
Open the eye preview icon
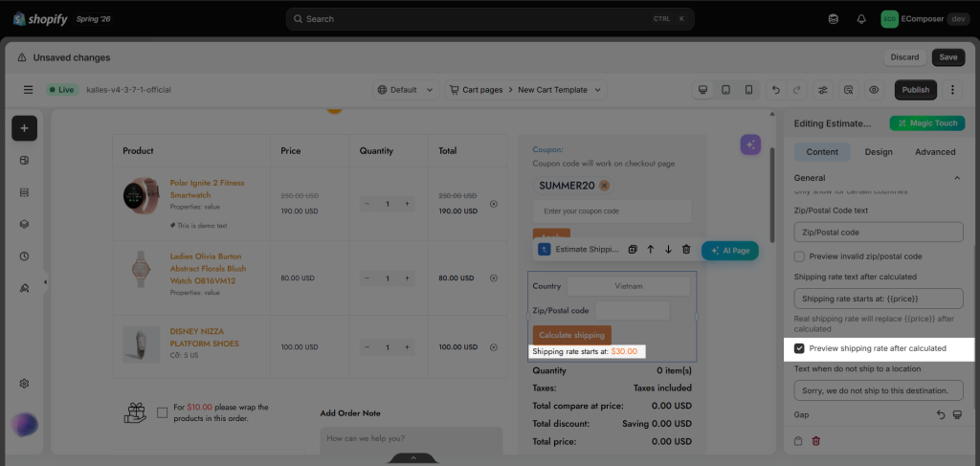874,90
